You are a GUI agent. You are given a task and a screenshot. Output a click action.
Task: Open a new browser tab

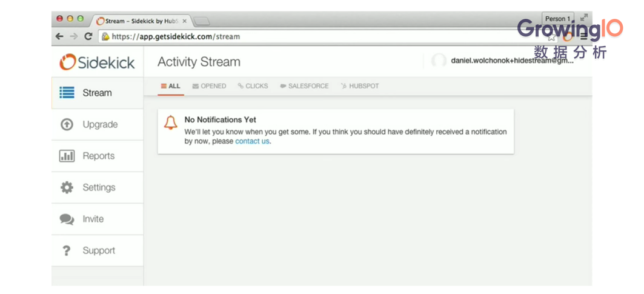point(201,21)
